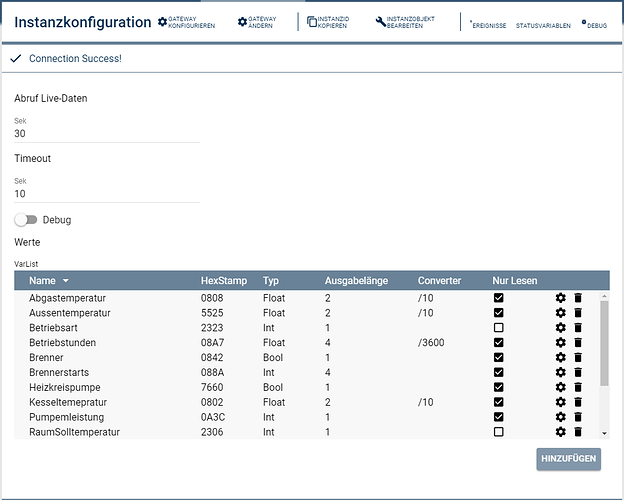This screenshot has height=500, width=624.
Task: Uncheck Nur Lesen for Brennerstarts
Action: coord(498,372)
